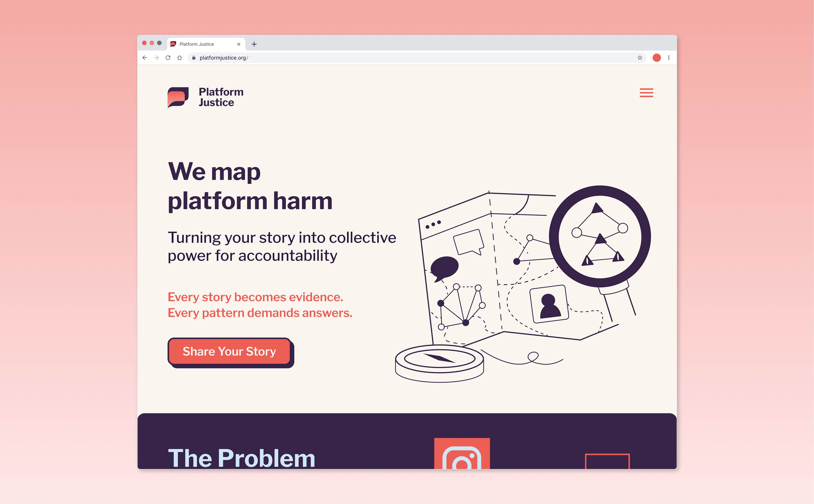This screenshot has width=814, height=504.
Task: Click the Platform Justice logo icon
Action: pos(178,97)
